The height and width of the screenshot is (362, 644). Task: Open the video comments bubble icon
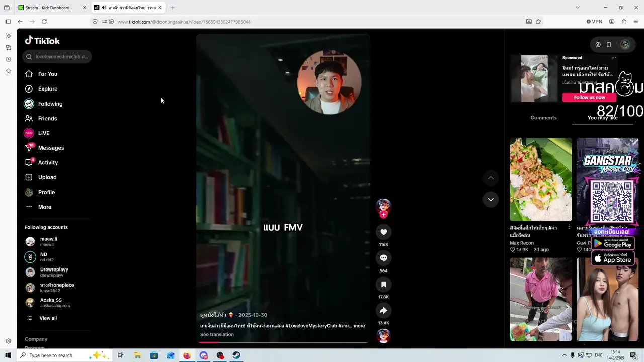(x=383, y=258)
